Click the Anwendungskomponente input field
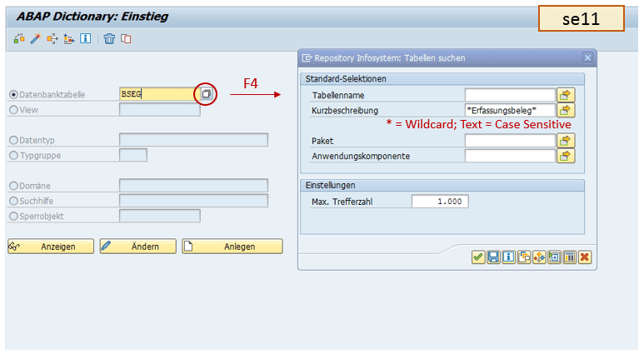Screen dimensions: 644x354 tap(510, 156)
